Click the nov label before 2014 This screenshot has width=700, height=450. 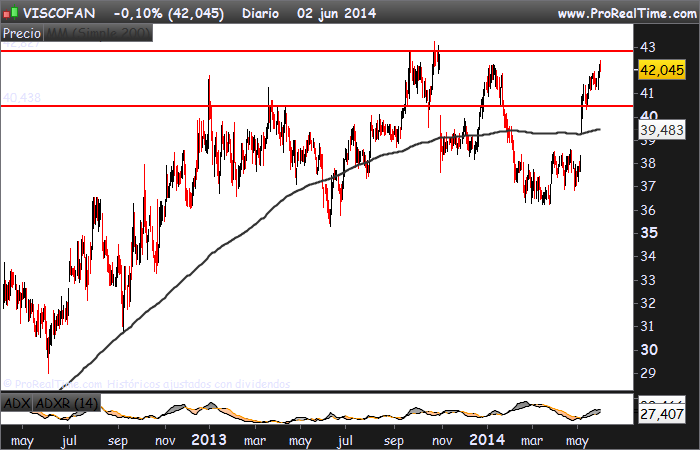click(x=442, y=441)
